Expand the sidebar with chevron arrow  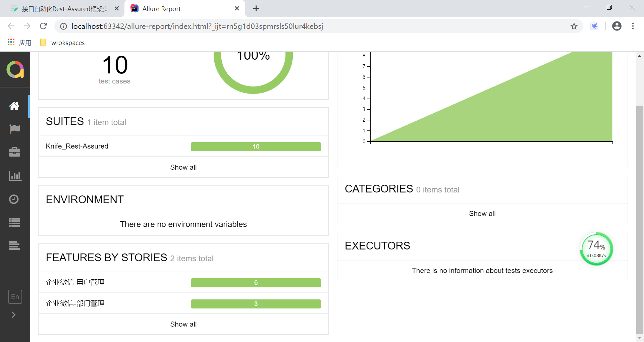pos(13,315)
